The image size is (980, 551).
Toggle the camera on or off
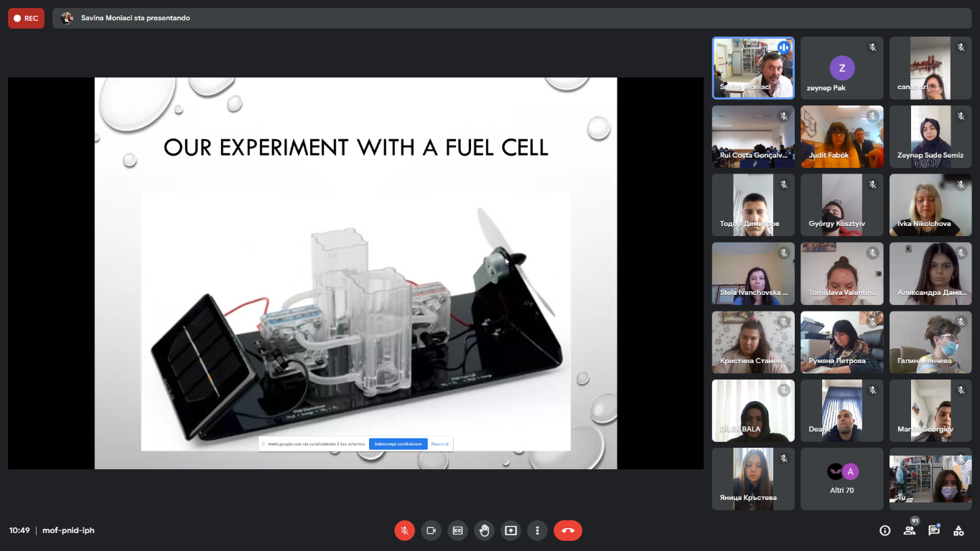pyautogui.click(x=431, y=530)
